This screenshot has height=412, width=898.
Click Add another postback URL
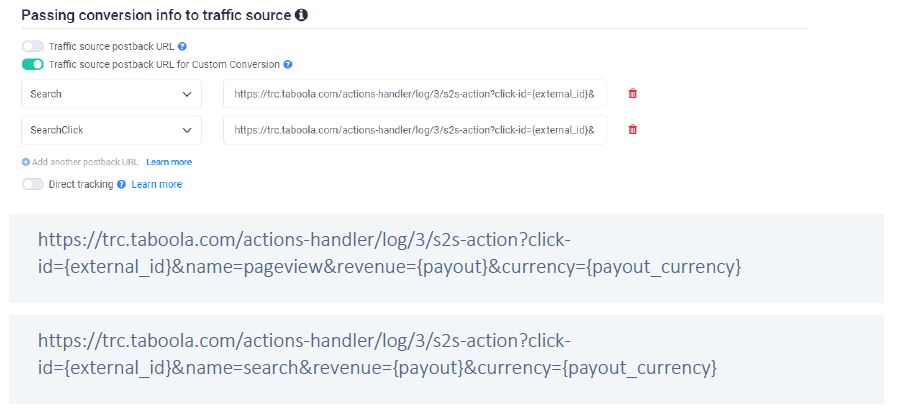tap(86, 162)
